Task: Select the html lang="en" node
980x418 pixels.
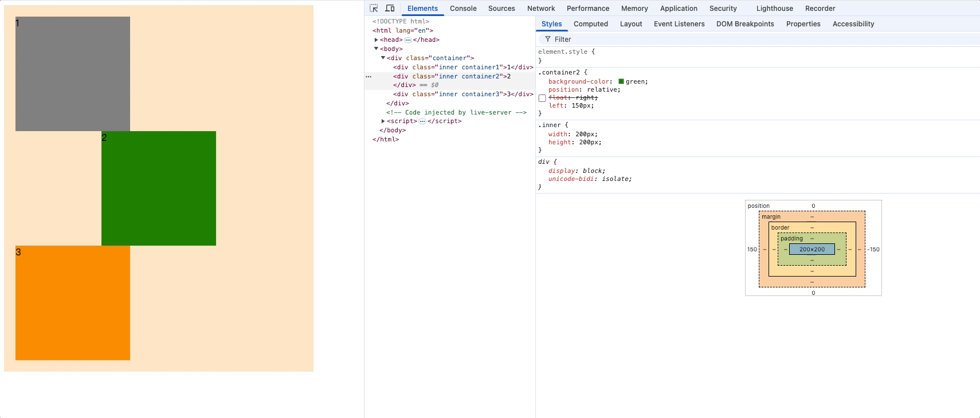Action: (x=403, y=30)
